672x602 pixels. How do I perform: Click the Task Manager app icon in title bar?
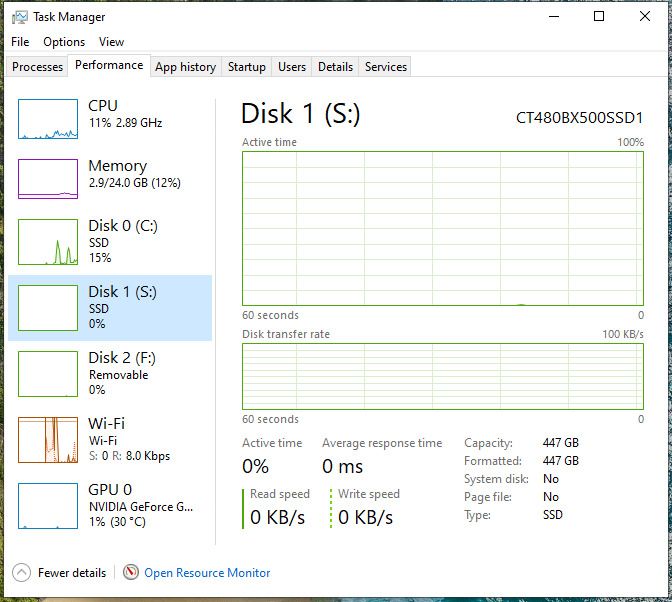coord(20,17)
